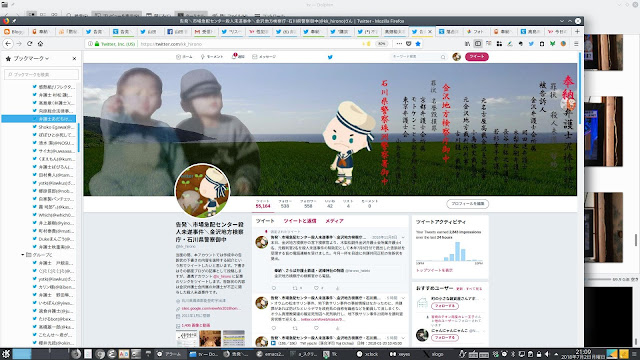Toggle the blue bookmark star in URL bar

[418, 44]
